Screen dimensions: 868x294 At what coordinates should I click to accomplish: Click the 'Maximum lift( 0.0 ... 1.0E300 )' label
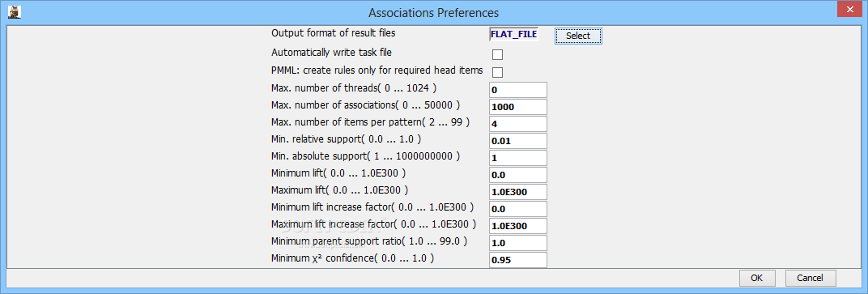340,190
